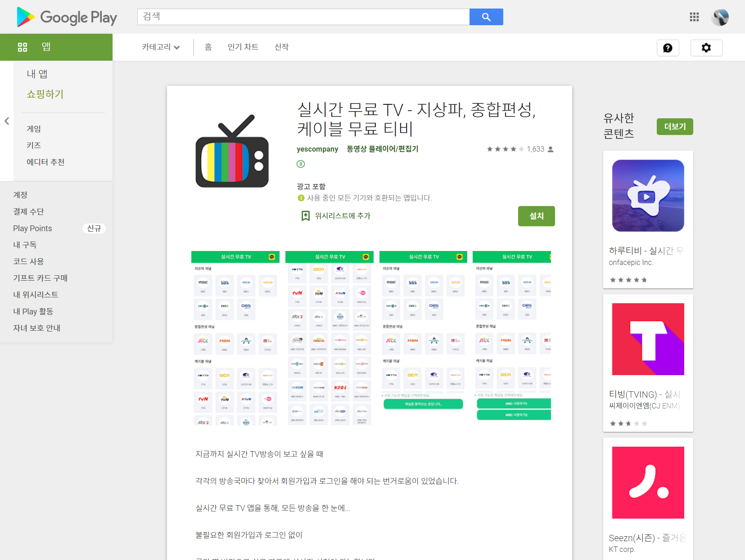
Task: Click the 신규 badge beside Play Points
Action: [94, 228]
